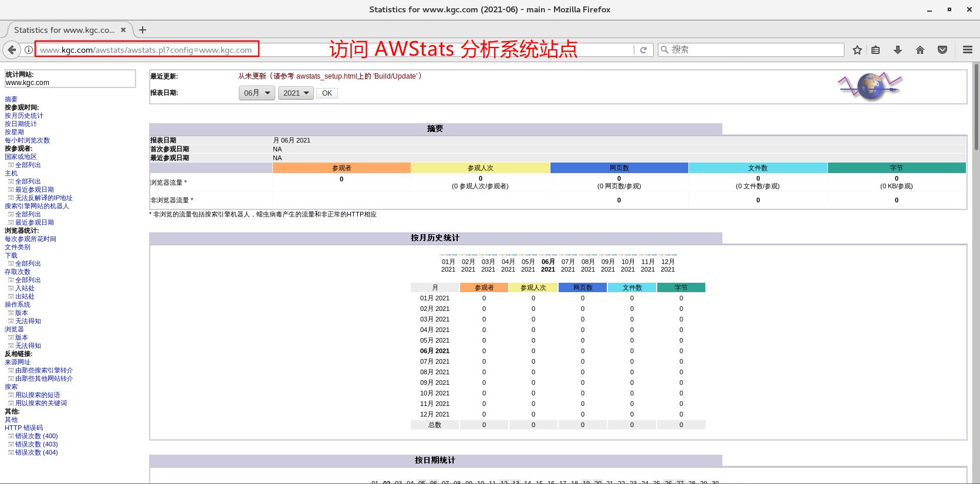Open 最近参观日期 under 搜索引擎网站的机器人

35,222
